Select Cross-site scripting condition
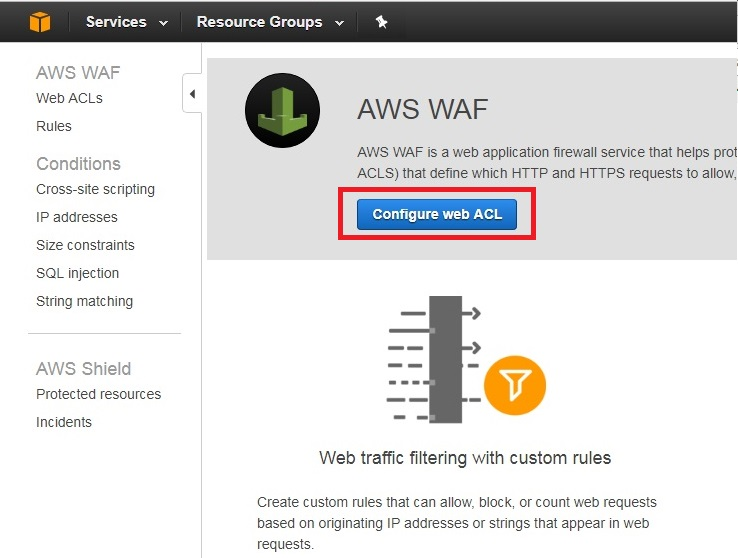The width and height of the screenshot is (738, 558). (96, 189)
